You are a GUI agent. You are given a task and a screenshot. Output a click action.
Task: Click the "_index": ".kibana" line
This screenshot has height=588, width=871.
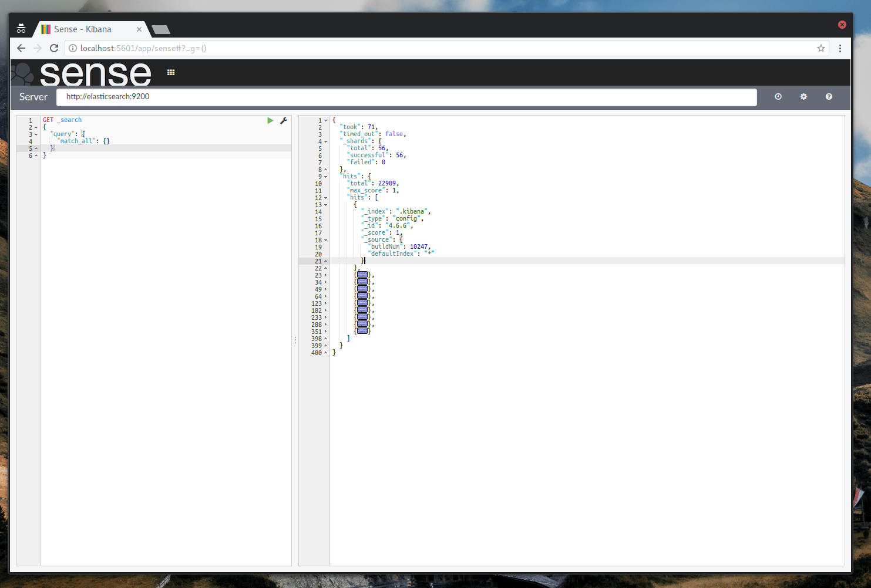point(396,211)
